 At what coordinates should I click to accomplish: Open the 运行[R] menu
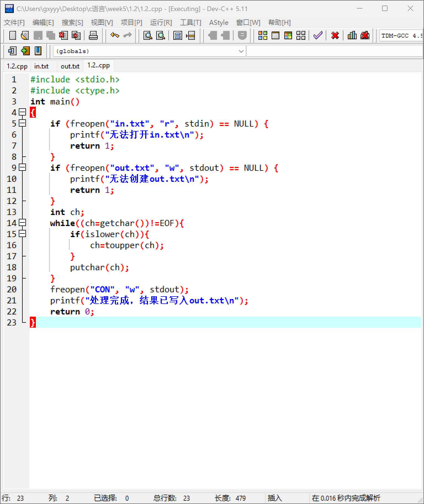pos(161,22)
